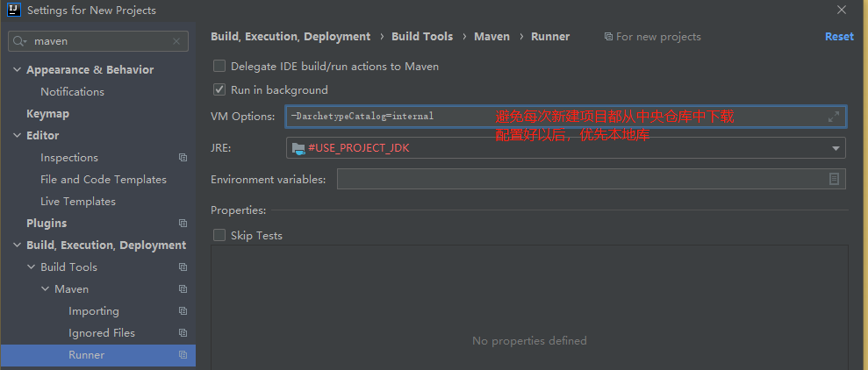Click the search magnifier icon in the settings search box

19,41
